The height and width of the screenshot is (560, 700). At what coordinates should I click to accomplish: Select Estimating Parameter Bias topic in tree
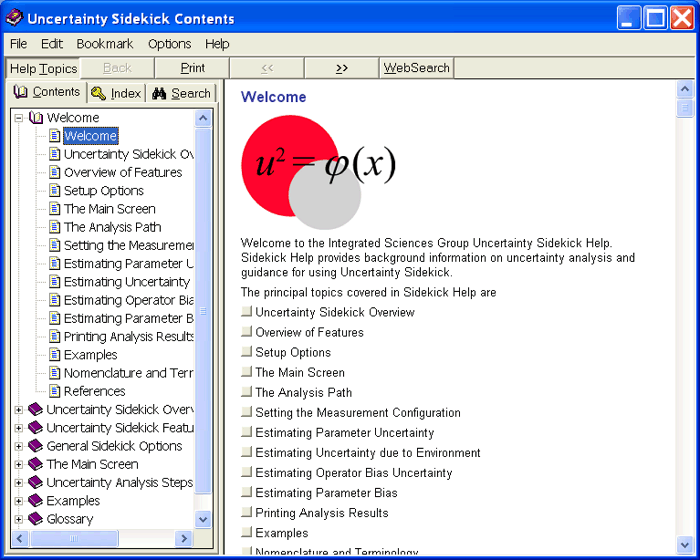(x=129, y=318)
